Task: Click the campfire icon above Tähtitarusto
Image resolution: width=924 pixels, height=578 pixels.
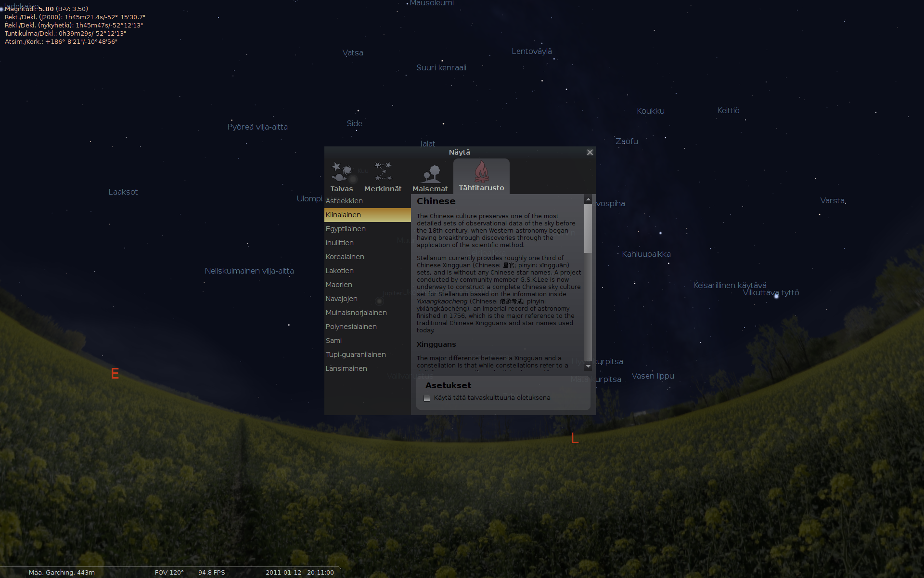Action: click(x=481, y=171)
